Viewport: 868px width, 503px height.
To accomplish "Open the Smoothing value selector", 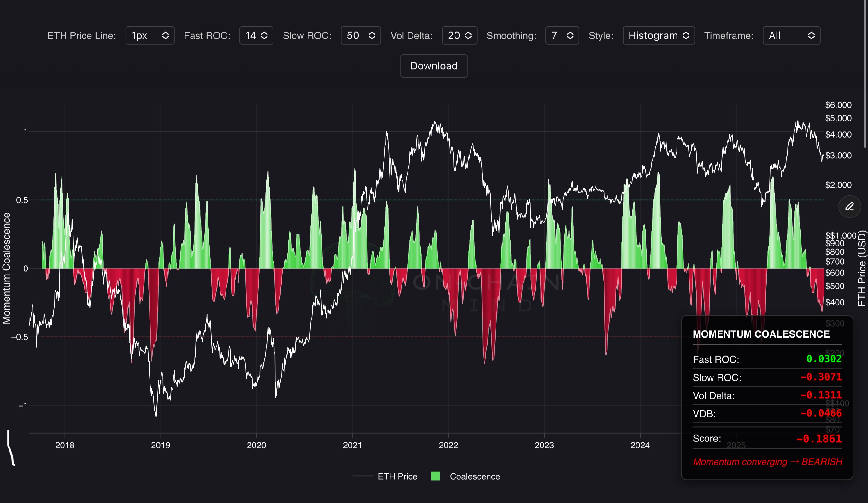I will [562, 35].
